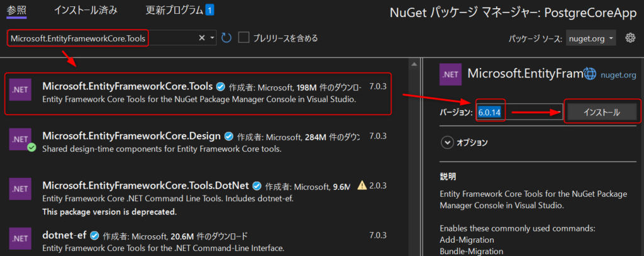
Task: Click the バージョン 6.0.14 version field
Action: (x=519, y=113)
